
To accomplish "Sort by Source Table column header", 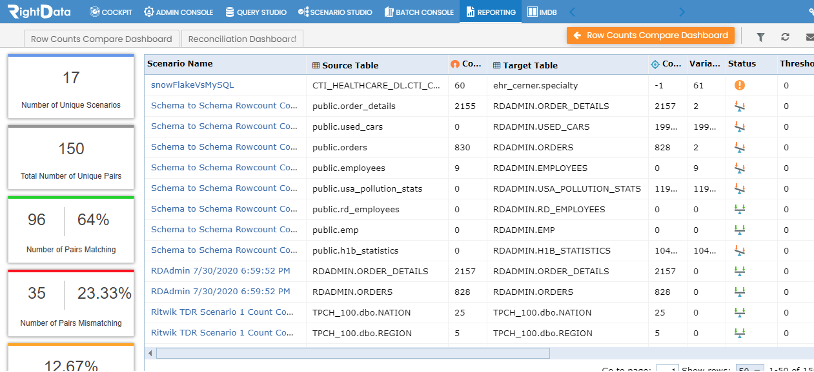I will [345, 65].
